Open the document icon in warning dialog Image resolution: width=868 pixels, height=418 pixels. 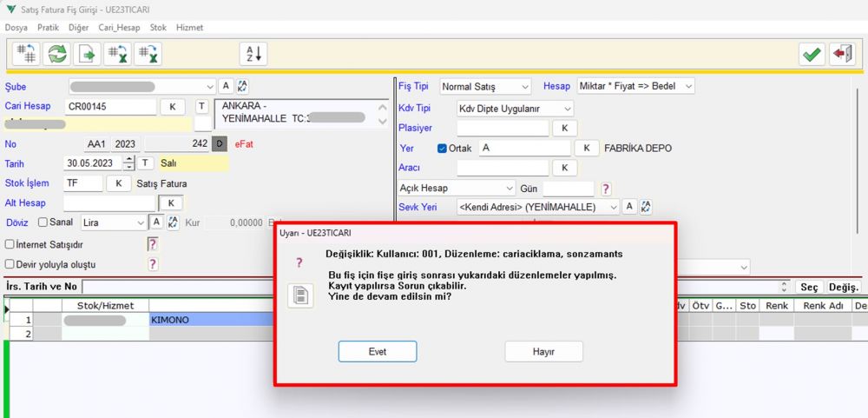click(x=300, y=295)
